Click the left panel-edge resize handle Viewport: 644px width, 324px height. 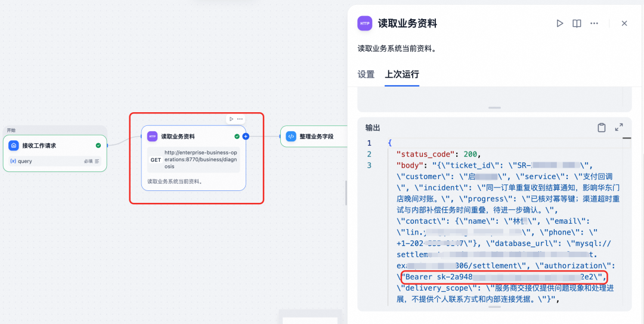346,193
